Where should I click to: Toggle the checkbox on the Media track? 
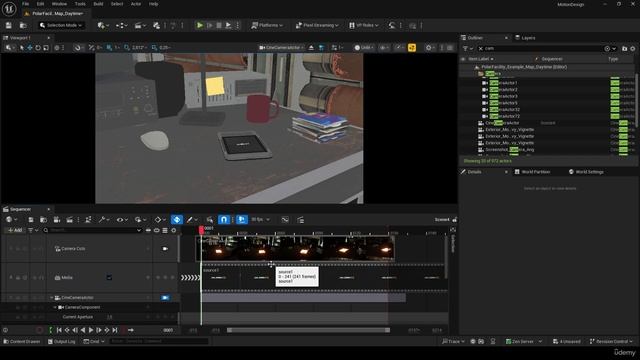[109, 278]
